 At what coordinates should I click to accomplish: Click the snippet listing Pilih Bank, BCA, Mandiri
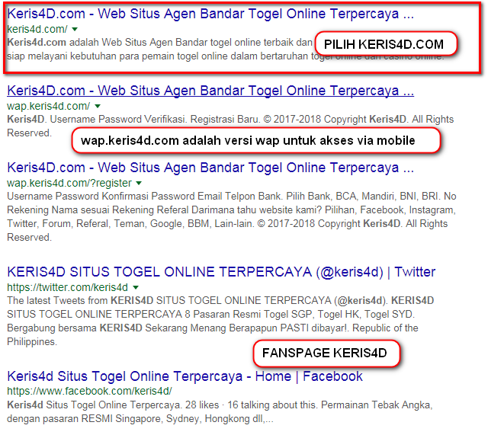click(232, 216)
